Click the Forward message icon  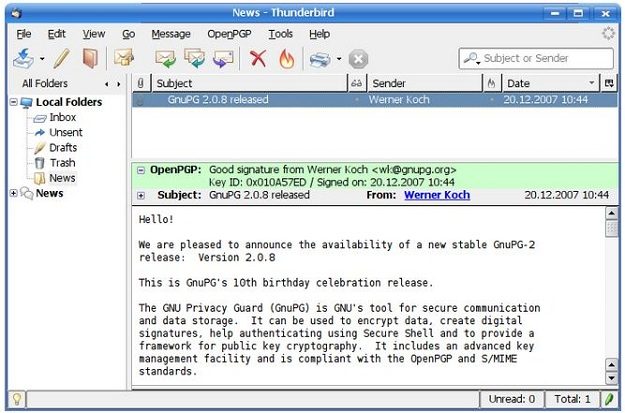pos(223,59)
